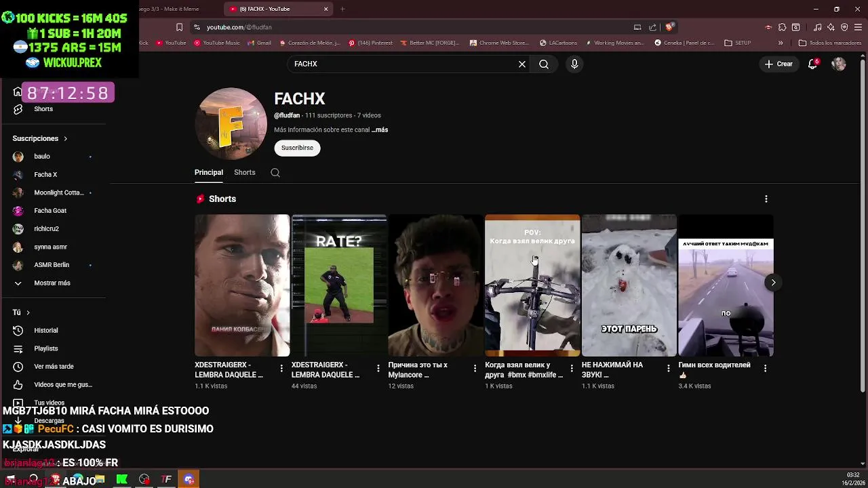Click the YouTube search magnifier button
The width and height of the screenshot is (868, 488).
point(544,64)
